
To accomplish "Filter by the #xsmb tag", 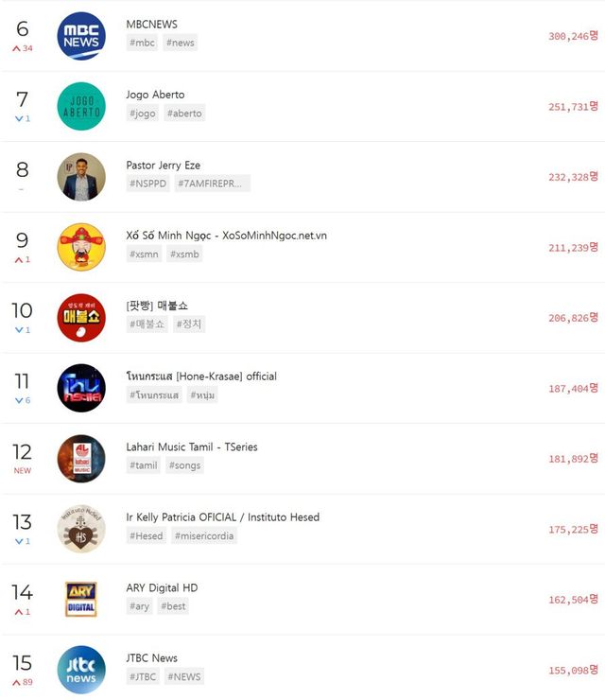I will coord(184,254).
